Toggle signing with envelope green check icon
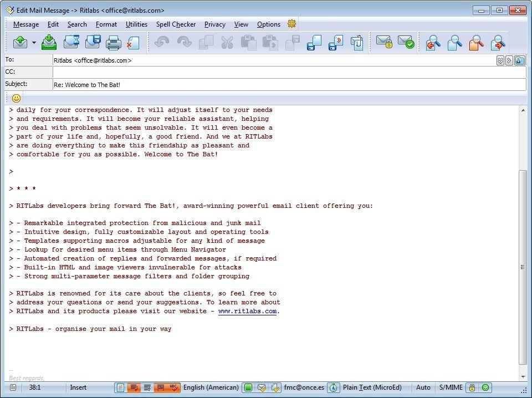This screenshot has width=532, height=398. point(406,42)
